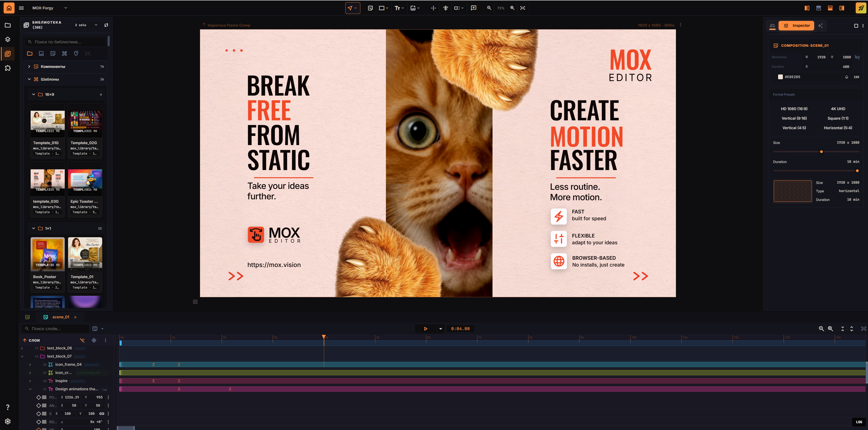Click the AI sparkles tab icon
This screenshot has width=868, height=430.
tap(820, 26)
